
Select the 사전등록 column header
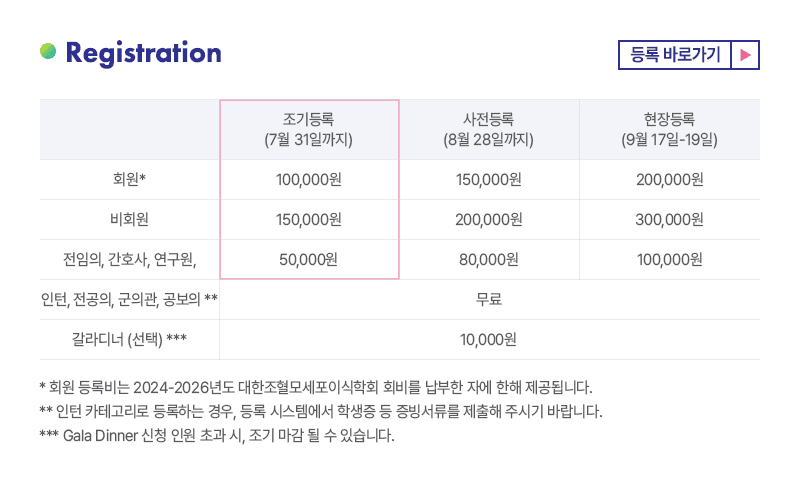(489, 130)
